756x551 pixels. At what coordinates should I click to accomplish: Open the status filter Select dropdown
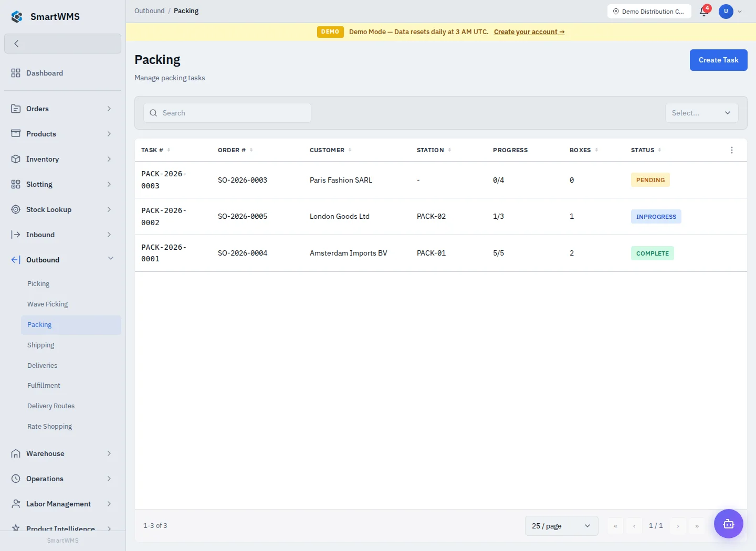(701, 113)
